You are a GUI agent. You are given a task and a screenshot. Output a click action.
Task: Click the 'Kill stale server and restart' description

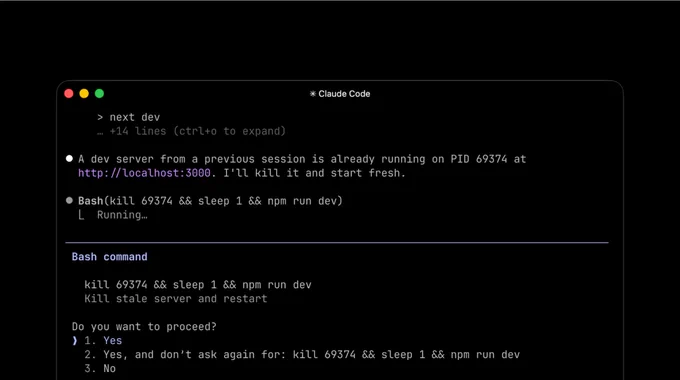176,298
